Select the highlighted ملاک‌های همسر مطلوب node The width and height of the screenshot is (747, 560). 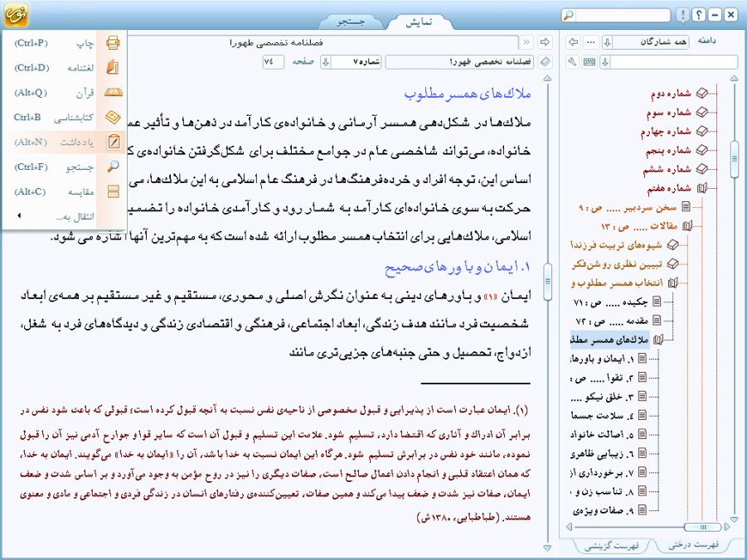coord(609,340)
